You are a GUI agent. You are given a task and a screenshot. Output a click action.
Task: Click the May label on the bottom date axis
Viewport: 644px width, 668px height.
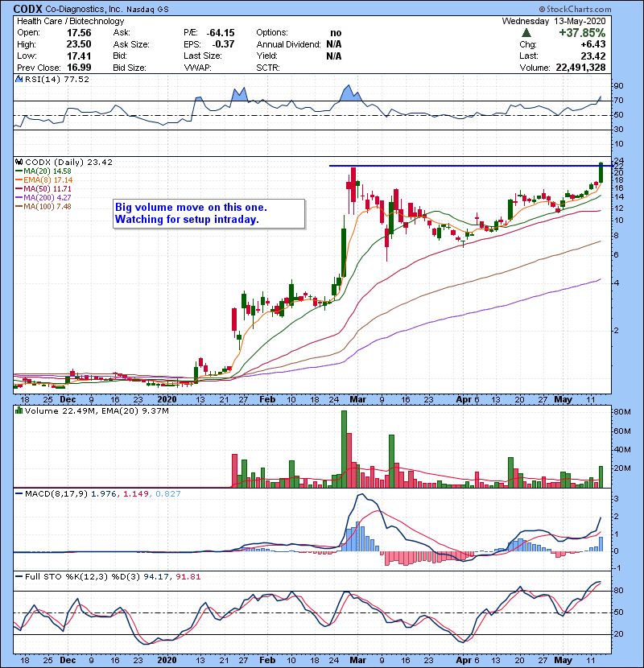[563, 660]
